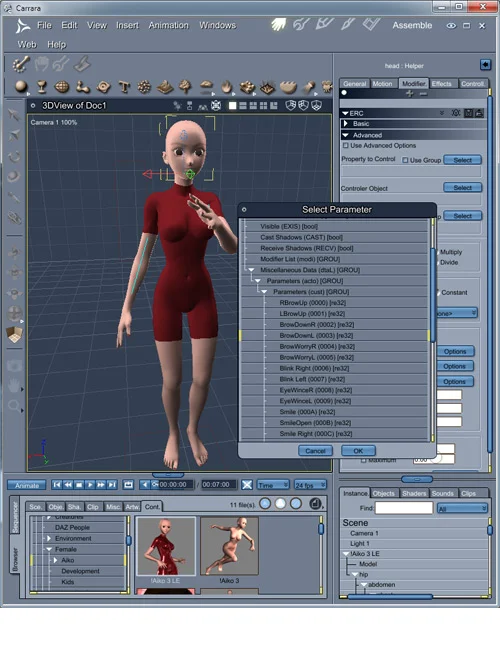500x650 pixels.
Task: Open the Texture room brush icon
Action: (x=348, y=24)
